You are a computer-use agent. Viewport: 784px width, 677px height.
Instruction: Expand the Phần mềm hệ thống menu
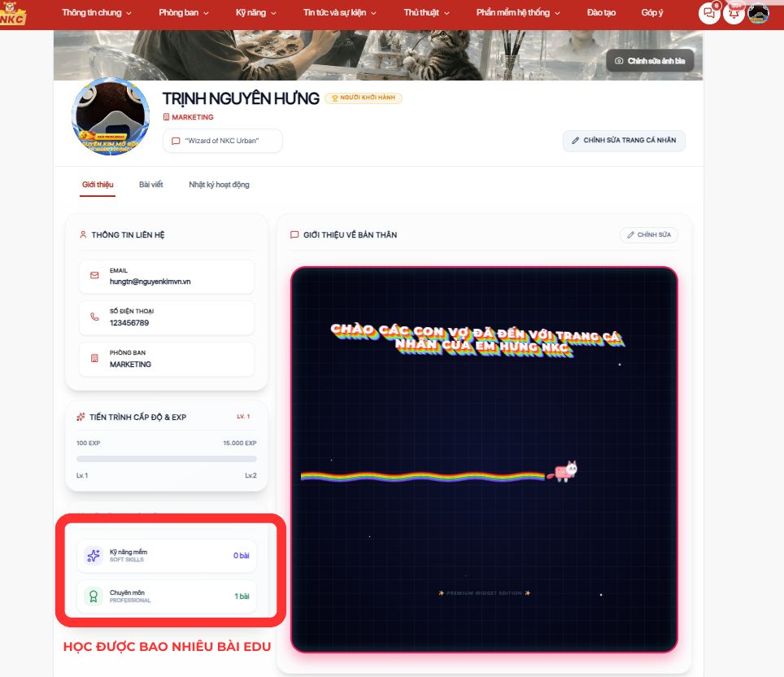518,12
